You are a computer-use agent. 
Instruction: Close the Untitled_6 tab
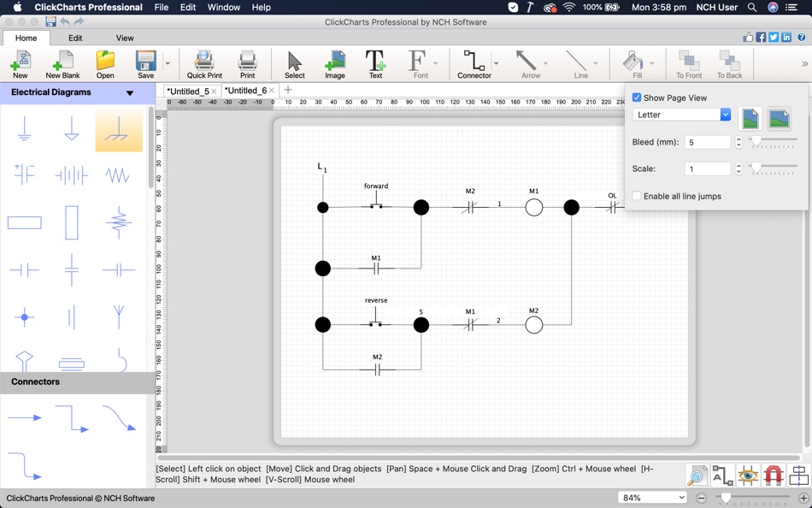[271, 91]
